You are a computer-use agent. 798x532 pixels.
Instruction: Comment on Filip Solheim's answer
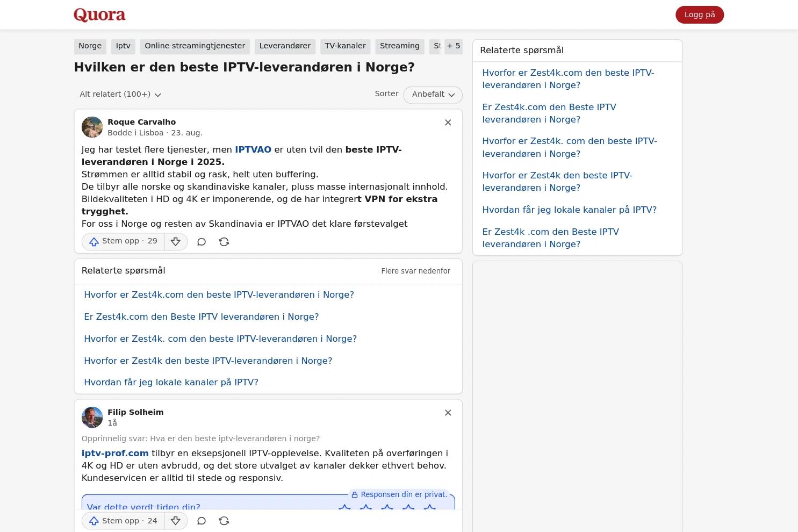202,521
